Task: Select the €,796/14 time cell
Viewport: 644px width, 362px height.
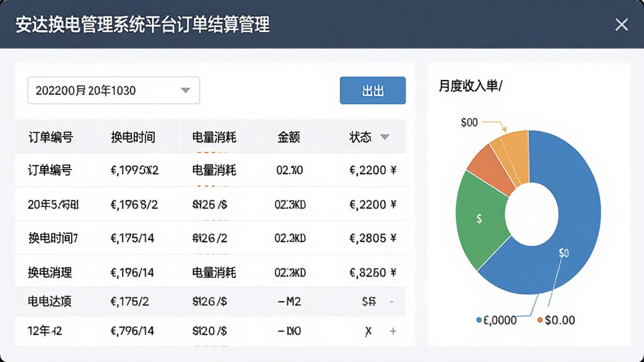Action: click(x=132, y=331)
